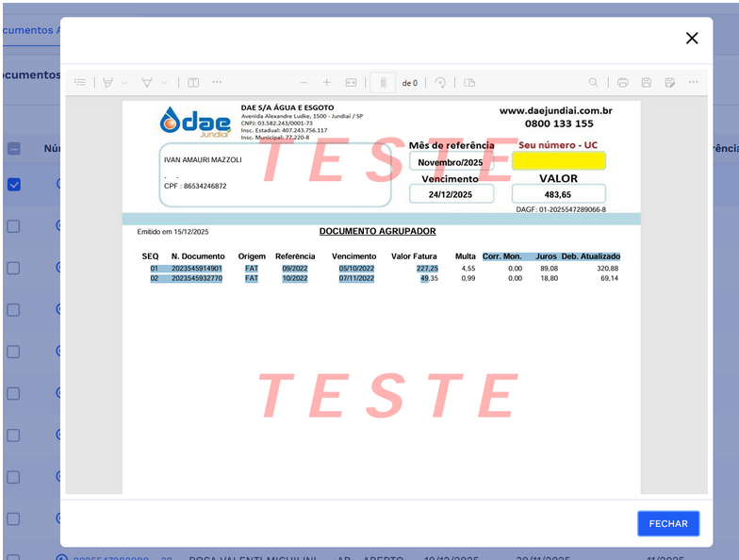Image resolution: width=739 pixels, height=560 pixels.
Task: Click the Corr. Mon. column header
Action: click(501, 256)
